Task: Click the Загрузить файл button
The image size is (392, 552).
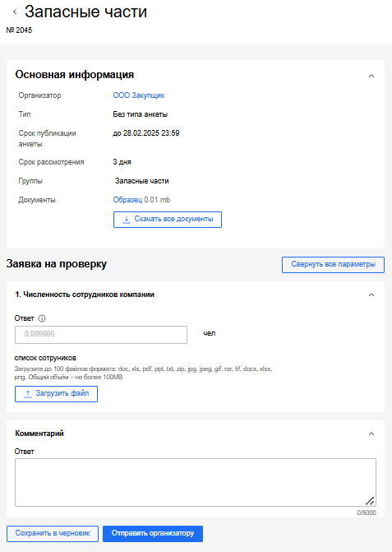Action: tap(56, 394)
